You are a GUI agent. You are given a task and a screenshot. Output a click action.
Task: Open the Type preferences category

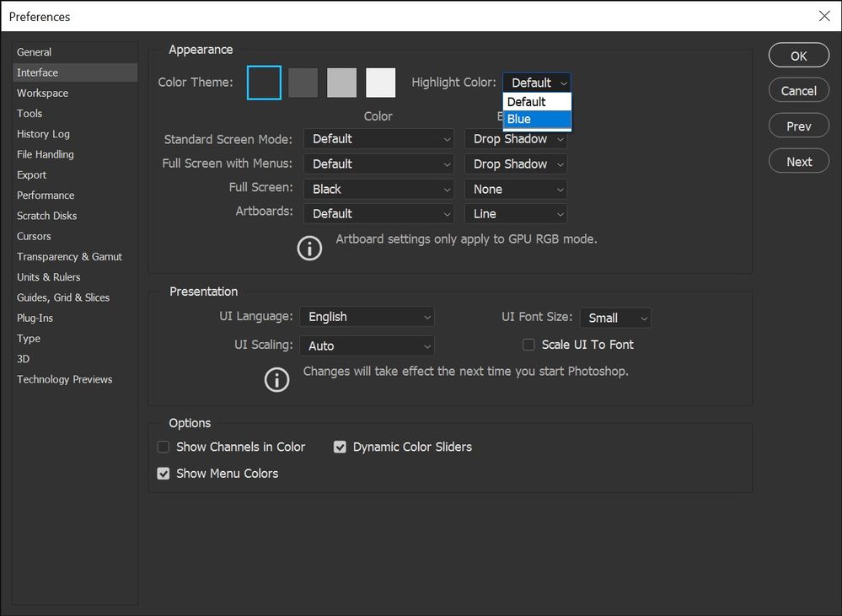(x=75, y=338)
